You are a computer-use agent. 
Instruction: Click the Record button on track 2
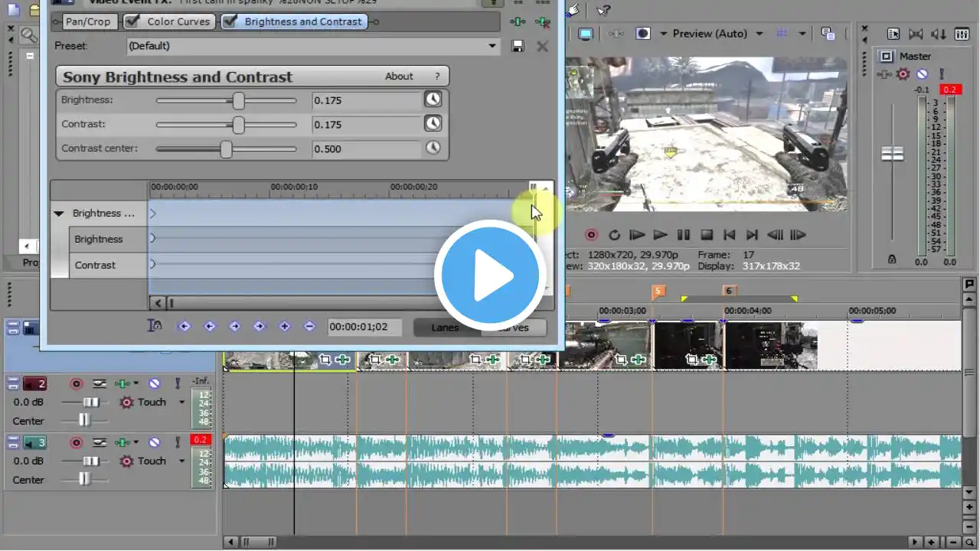click(x=77, y=383)
